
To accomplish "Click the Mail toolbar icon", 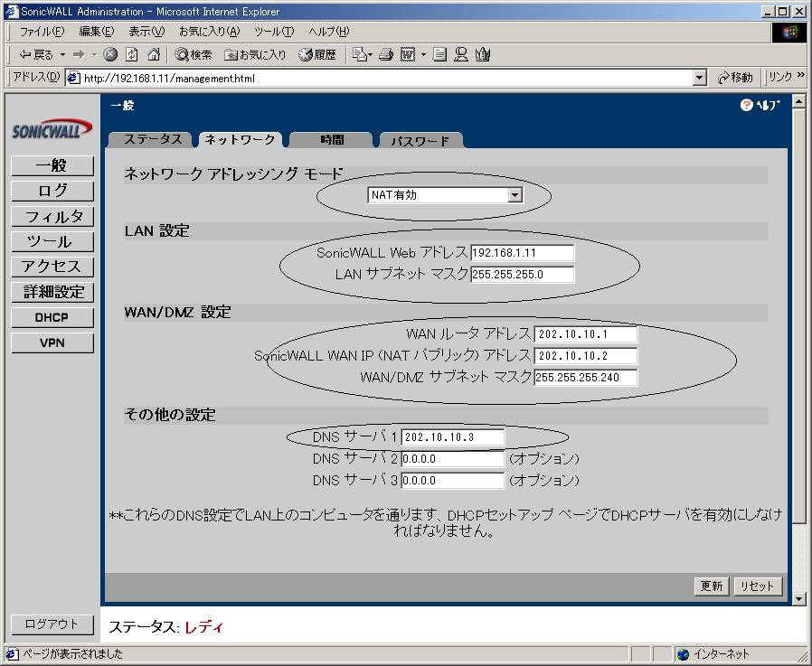I will (361, 54).
